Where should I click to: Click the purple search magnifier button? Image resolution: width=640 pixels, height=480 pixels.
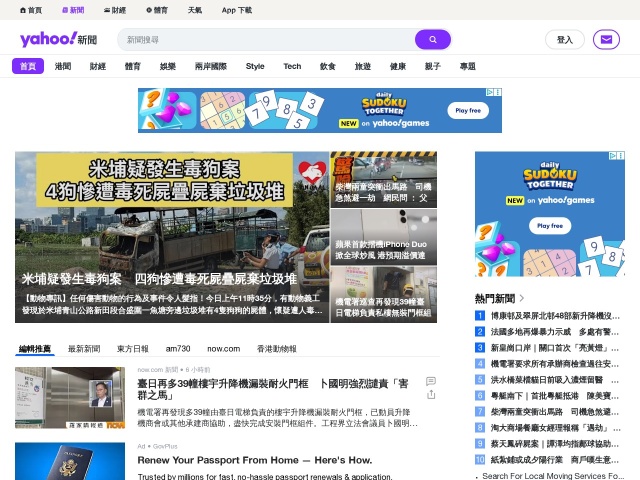[x=433, y=40]
